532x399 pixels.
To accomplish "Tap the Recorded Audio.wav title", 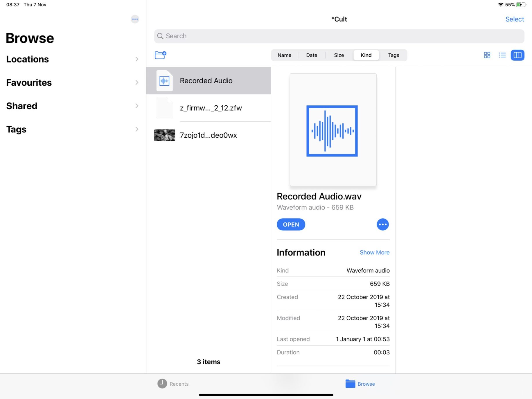I will (x=319, y=197).
